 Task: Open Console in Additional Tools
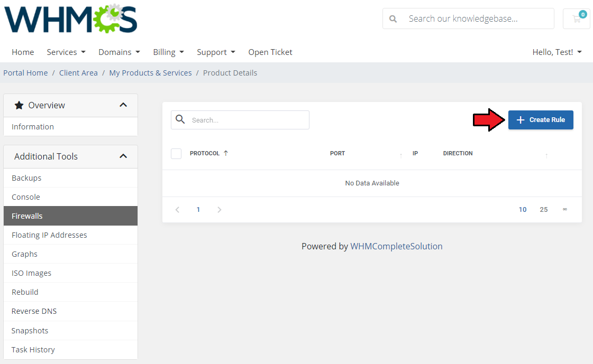tap(71, 197)
